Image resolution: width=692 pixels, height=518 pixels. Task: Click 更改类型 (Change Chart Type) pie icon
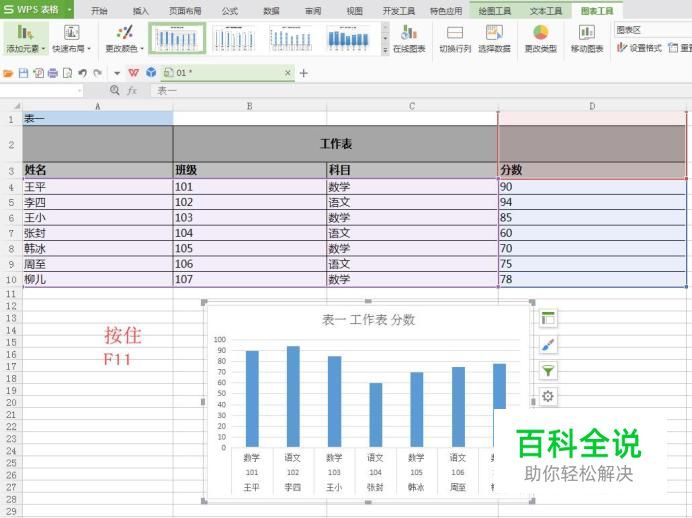click(x=540, y=32)
